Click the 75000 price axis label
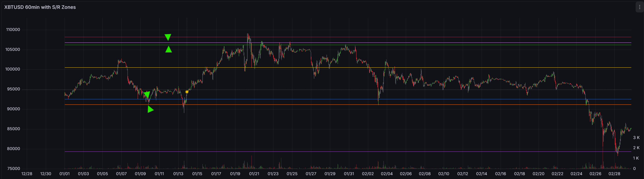The image size is (644, 179). pos(14,168)
